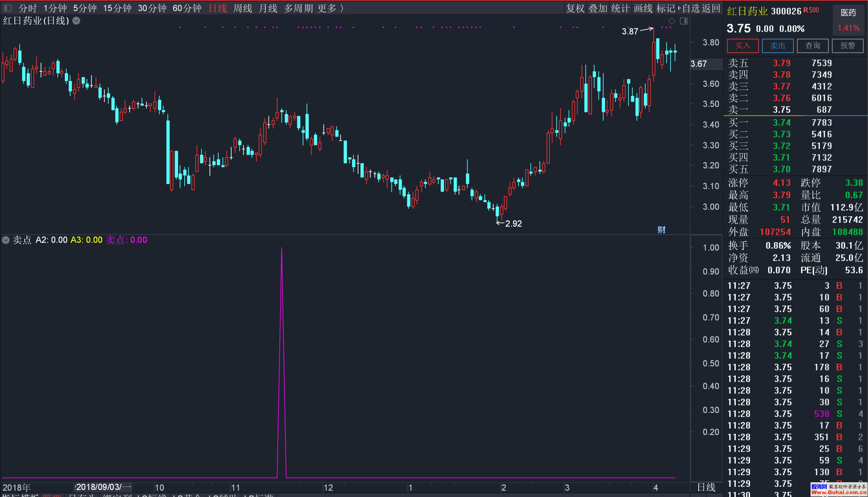Click the 总量 value 215742
868x497 pixels.
point(848,220)
